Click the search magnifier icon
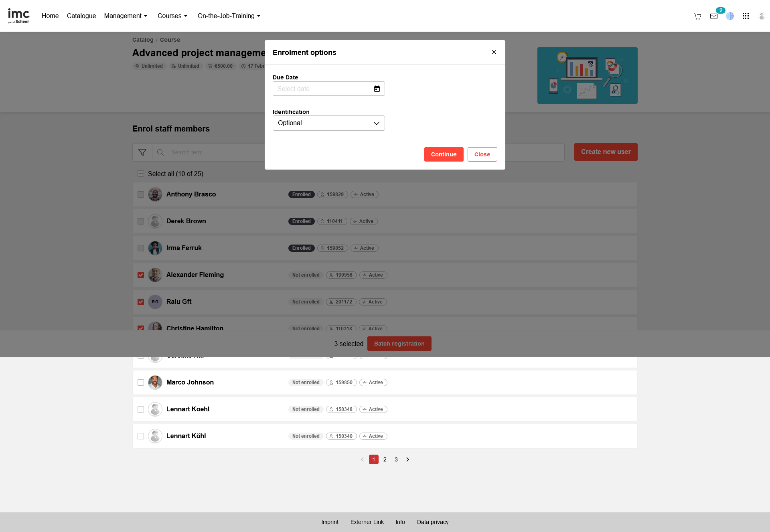Screen dimensions: 770x532 pos(160,152)
